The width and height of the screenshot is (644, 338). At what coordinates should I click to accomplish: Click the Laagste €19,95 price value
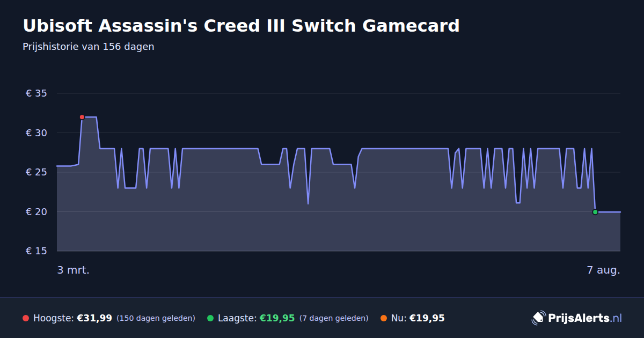(277, 318)
